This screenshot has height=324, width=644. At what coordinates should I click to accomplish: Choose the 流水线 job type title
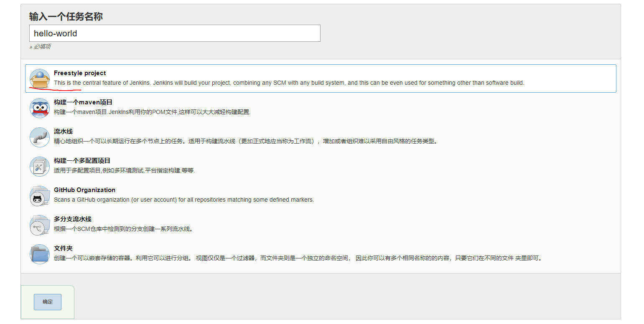tap(63, 132)
